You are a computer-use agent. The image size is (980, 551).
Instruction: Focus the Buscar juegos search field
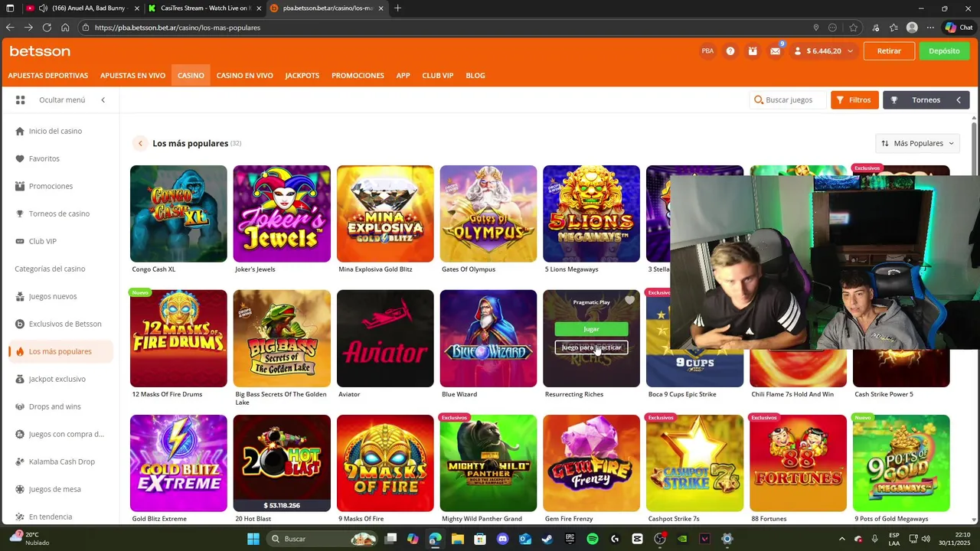(789, 100)
